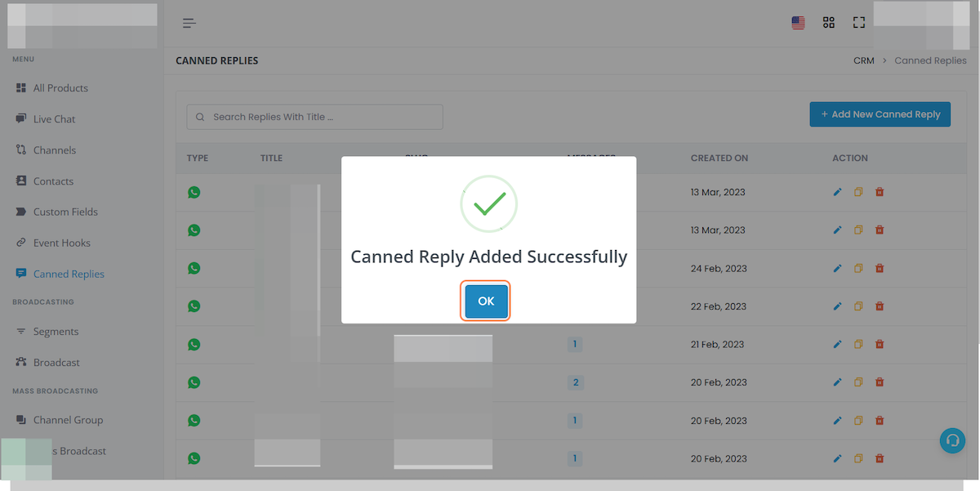Image resolution: width=980 pixels, height=491 pixels.
Task: Navigate to Contacts page
Action: click(53, 181)
